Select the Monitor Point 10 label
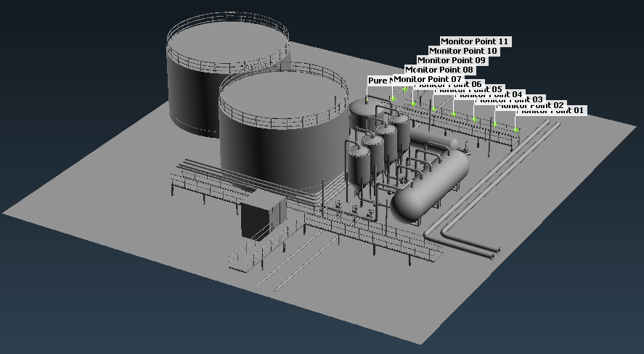 [463, 51]
